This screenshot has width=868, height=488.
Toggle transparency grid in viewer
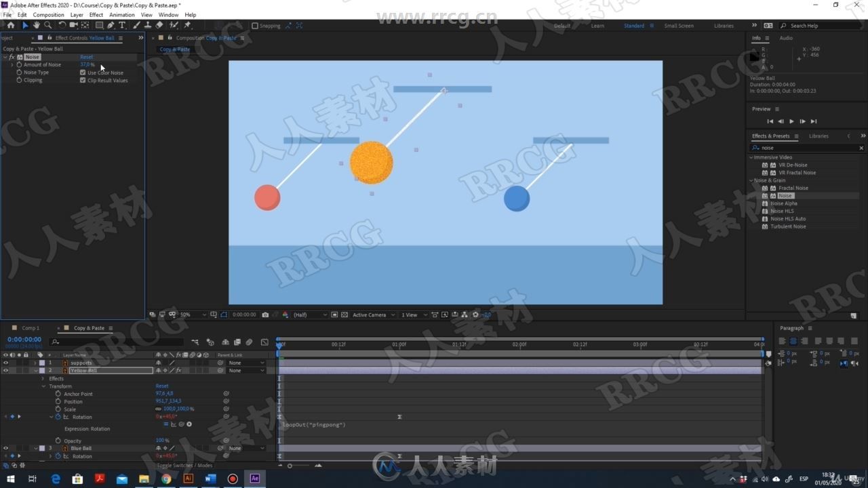[344, 314]
